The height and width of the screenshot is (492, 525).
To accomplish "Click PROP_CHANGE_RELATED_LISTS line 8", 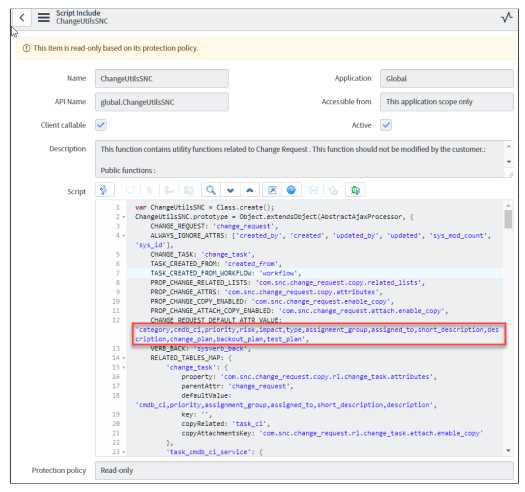I will coord(288,283).
